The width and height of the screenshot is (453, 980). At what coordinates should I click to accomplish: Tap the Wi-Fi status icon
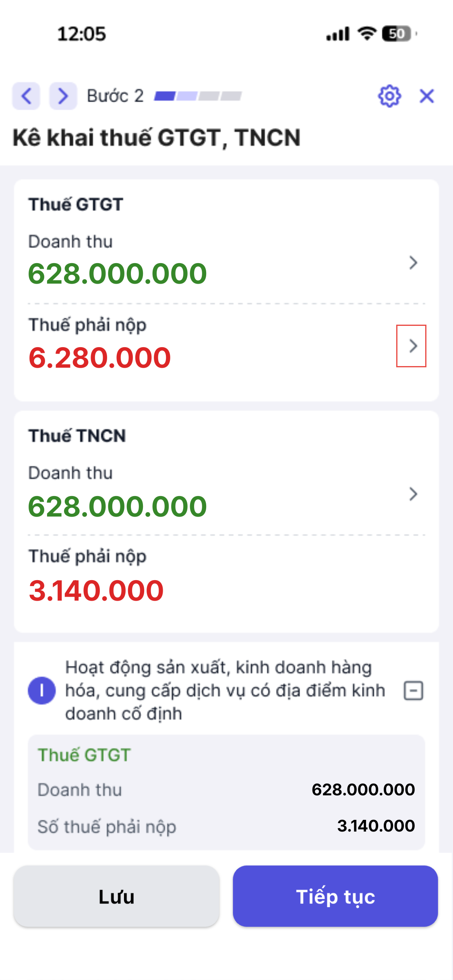(x=367, y=33)
